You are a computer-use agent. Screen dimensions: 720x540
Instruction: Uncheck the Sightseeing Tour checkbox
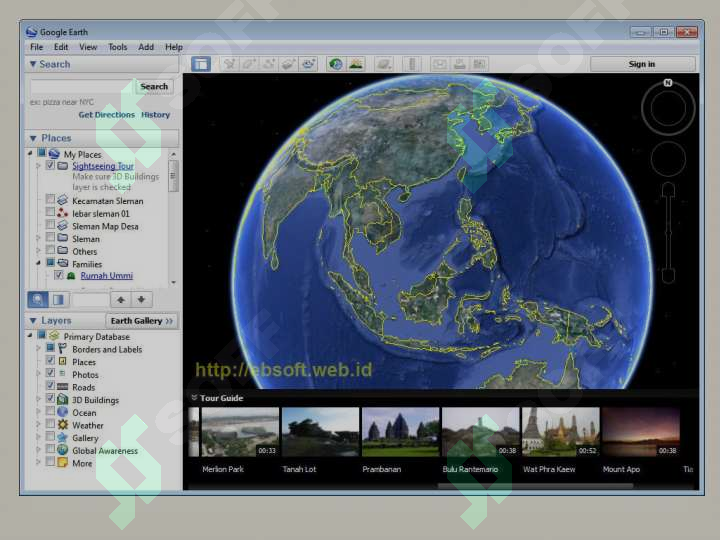click(51, 165)
